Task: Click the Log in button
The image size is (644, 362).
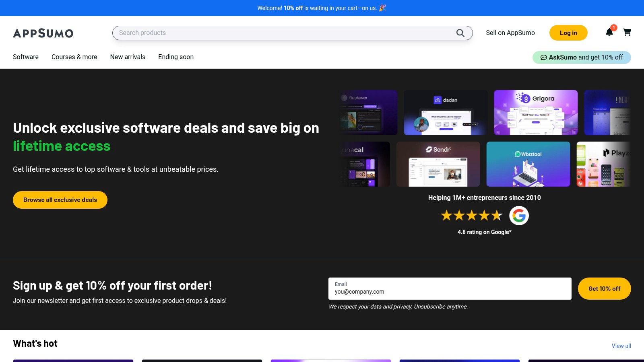Action: point(568,33)
